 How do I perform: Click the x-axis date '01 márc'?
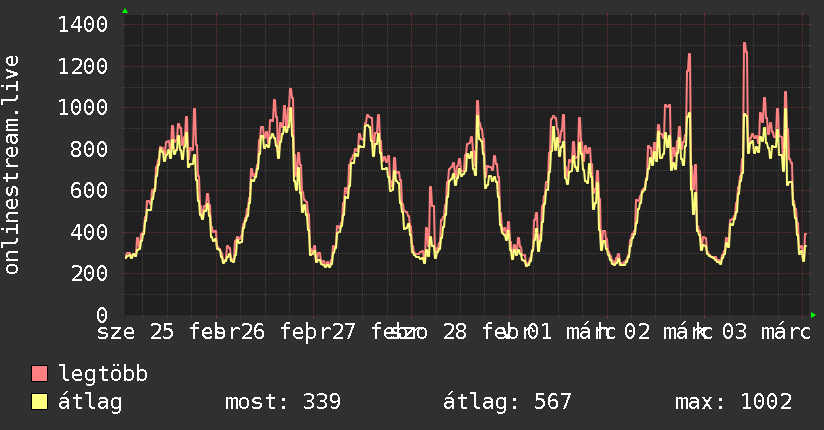(570, 332)
